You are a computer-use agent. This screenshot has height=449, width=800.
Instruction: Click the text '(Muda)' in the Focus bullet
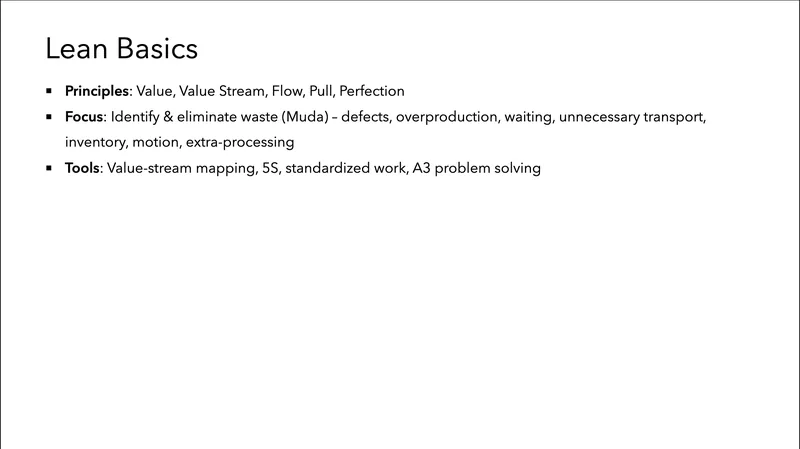[293, 117]
